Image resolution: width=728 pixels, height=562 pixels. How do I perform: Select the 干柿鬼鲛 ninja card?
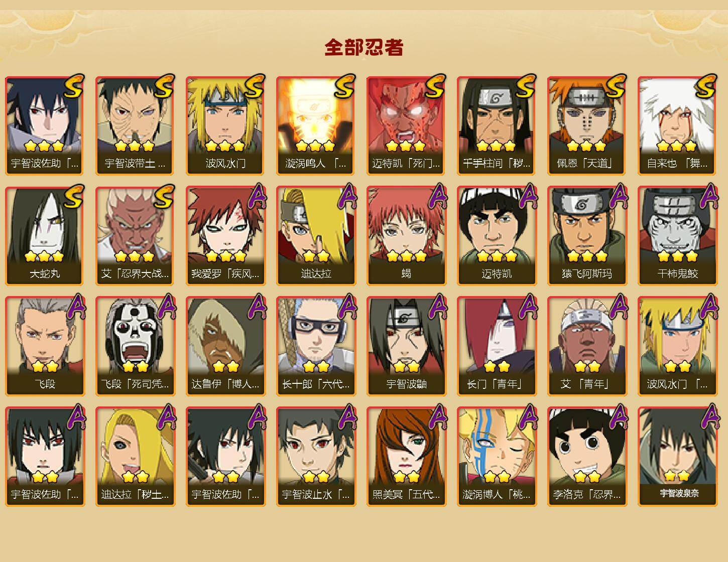tap(677, 236)
